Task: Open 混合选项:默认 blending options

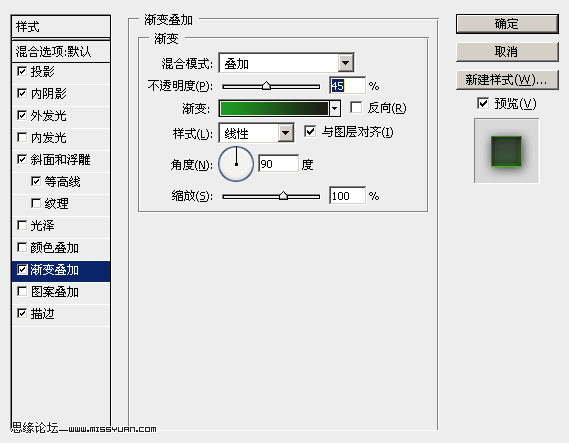Action: (x=61, y=52)
